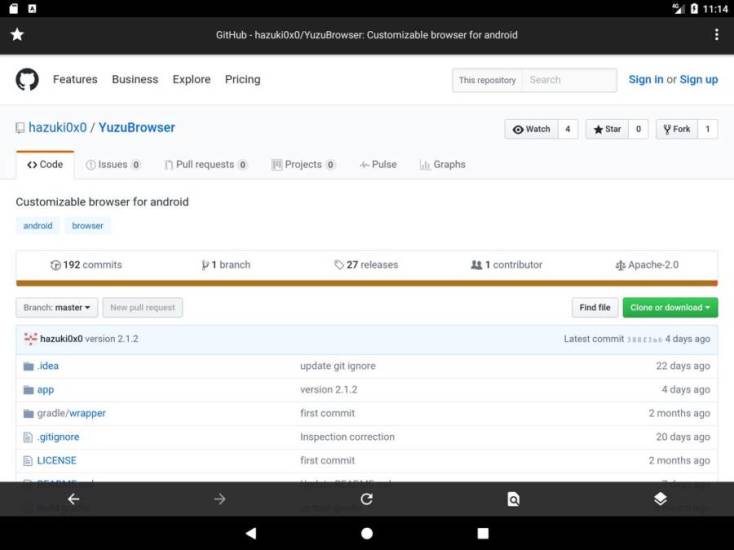The height and width of the screenshot is (550, 734).
Task: Focus the repository search field
Action: pos(570,80)
